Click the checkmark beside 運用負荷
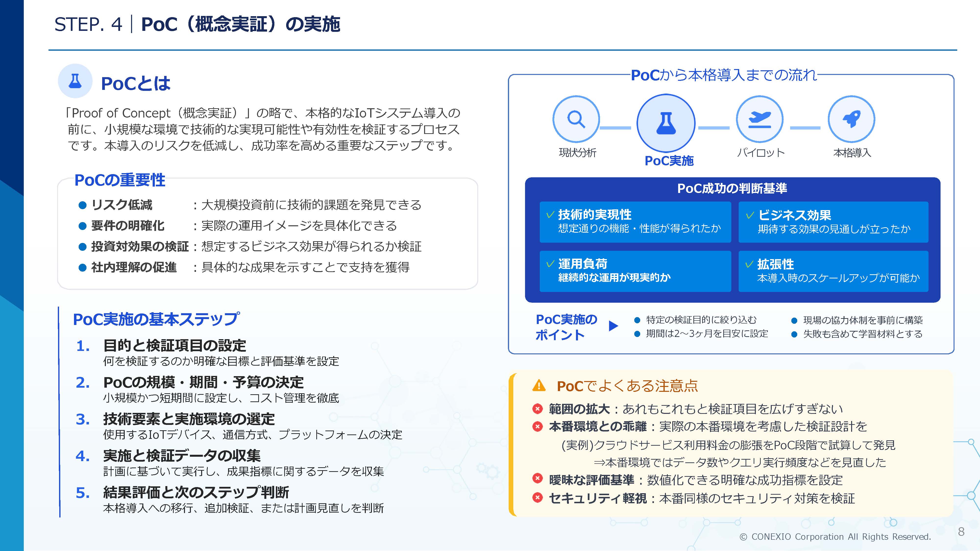980x551 pixels. point(550,264)
